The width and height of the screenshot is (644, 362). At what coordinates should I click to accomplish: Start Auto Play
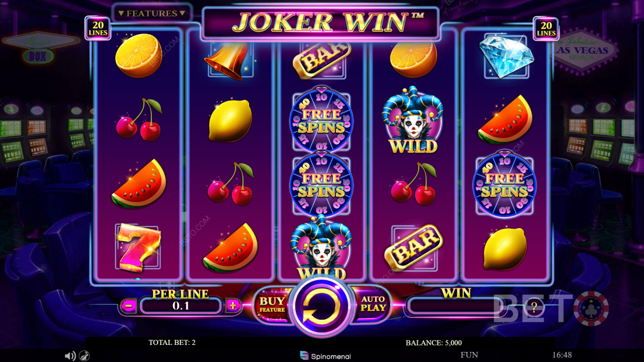point(373,303)
